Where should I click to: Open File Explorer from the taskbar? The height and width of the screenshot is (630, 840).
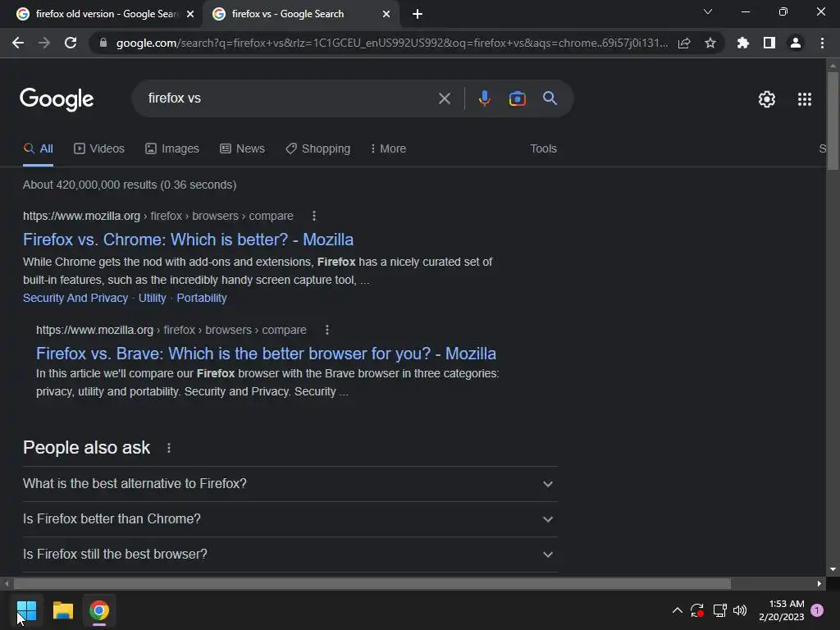click(62, 610)
